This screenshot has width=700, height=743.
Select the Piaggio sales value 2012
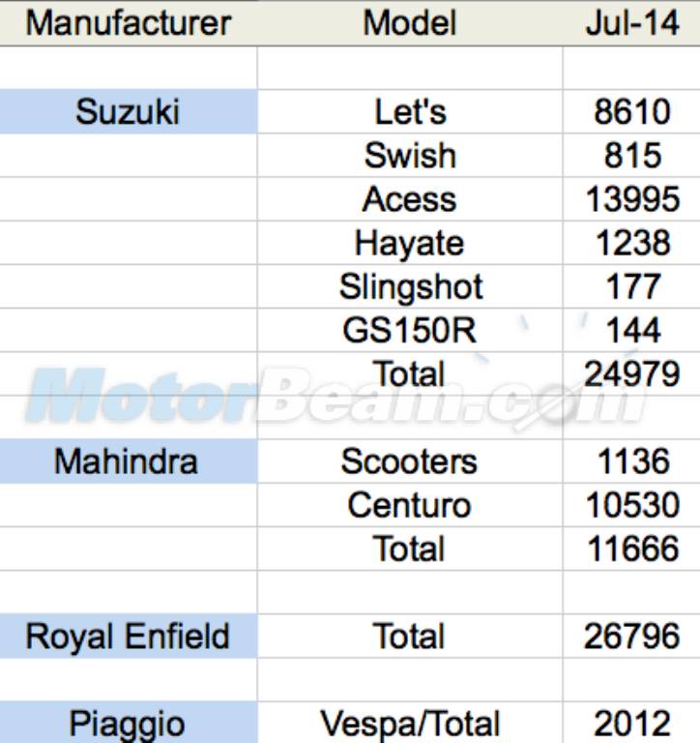tap(632, 723)
